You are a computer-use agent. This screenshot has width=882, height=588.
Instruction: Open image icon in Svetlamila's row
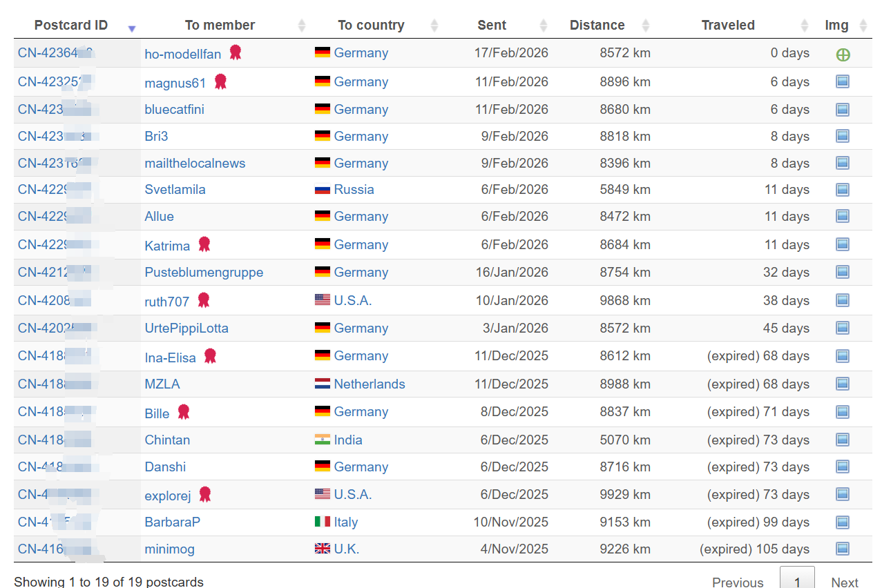[x=842, y=190]
